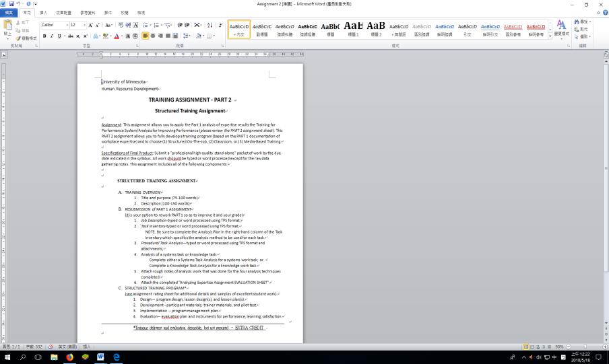Click the Format Painter brush button
609x364 pixels.
(x=26, y=38)
